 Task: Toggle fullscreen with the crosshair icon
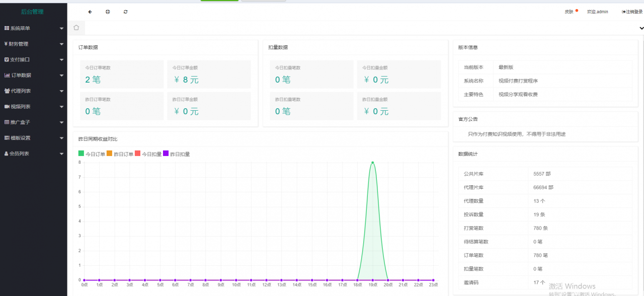108,12
